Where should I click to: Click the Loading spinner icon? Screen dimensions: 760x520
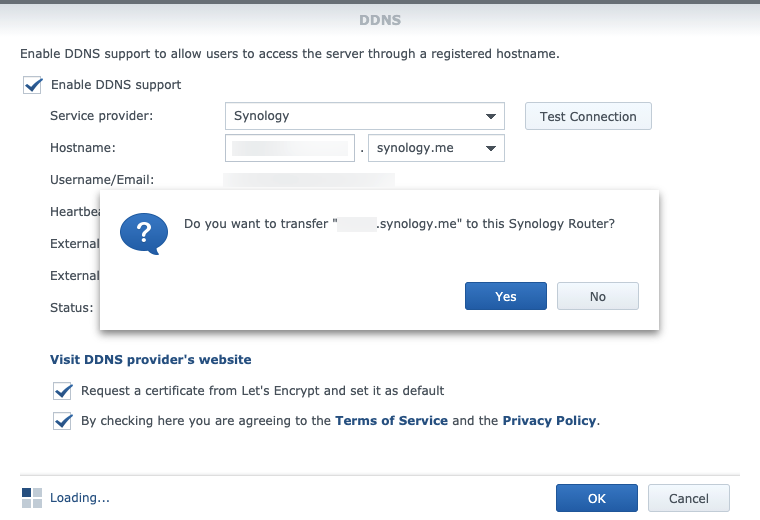[x=32, y=497]
